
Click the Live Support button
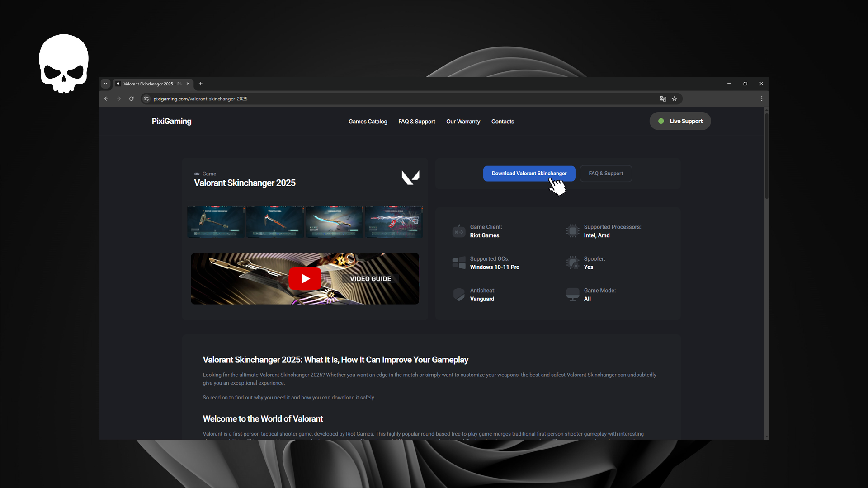680,121
